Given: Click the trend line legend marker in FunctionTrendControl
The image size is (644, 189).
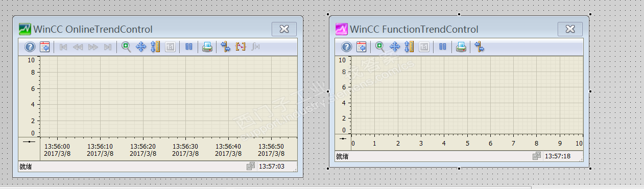Looking at the screenshot, I should [x=343, y=139].
